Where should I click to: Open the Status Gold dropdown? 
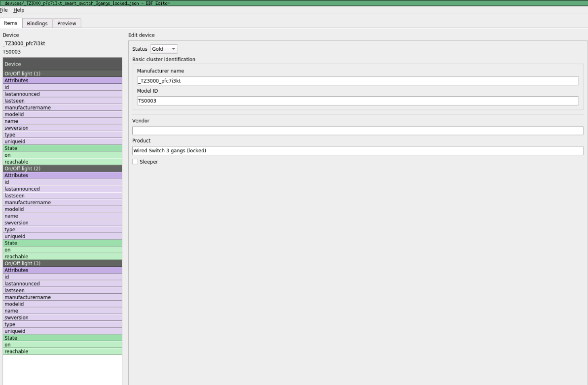pos(164,49)
